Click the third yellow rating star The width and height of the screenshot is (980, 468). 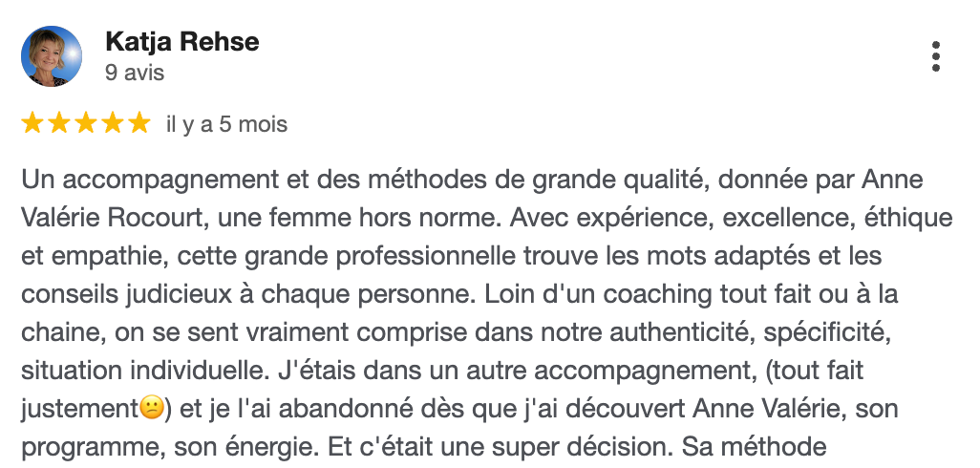(x=86, y=123)
